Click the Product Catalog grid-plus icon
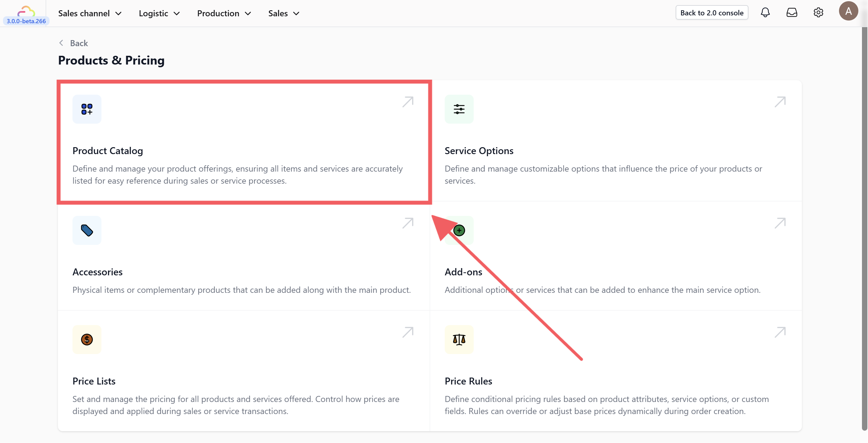This screenshot has height=443, width=868. pos(87,109)
